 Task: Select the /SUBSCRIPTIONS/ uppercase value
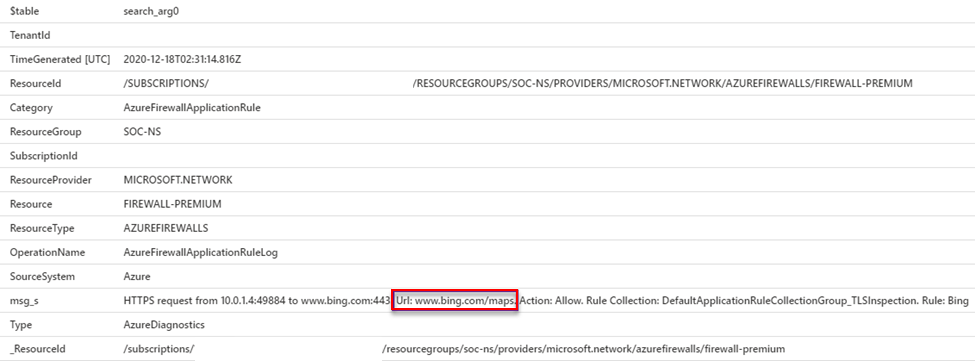pos(166,83)
